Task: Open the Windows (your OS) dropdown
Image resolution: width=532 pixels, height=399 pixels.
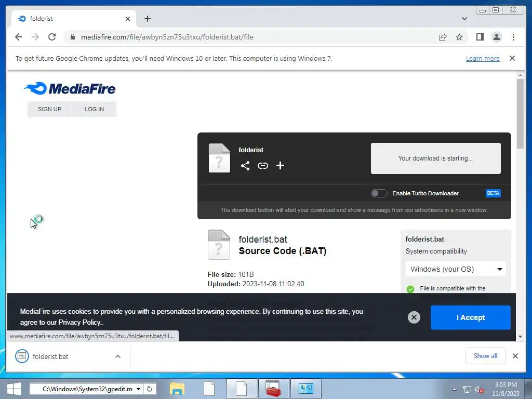Action: [x=456, y=269]
